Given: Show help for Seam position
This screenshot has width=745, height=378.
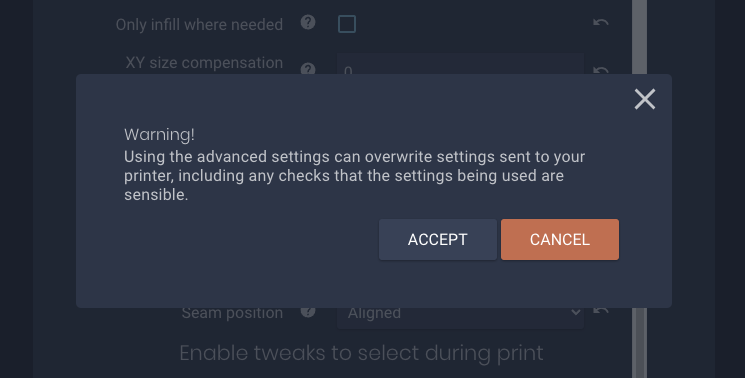Looking at the screenshot, I should coord(308,312).
